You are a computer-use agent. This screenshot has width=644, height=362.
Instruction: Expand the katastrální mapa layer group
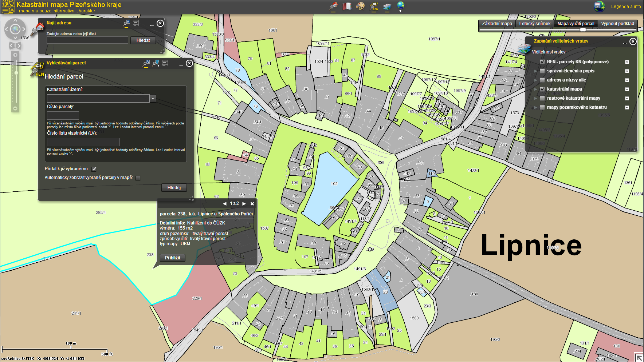coord(536,89)
